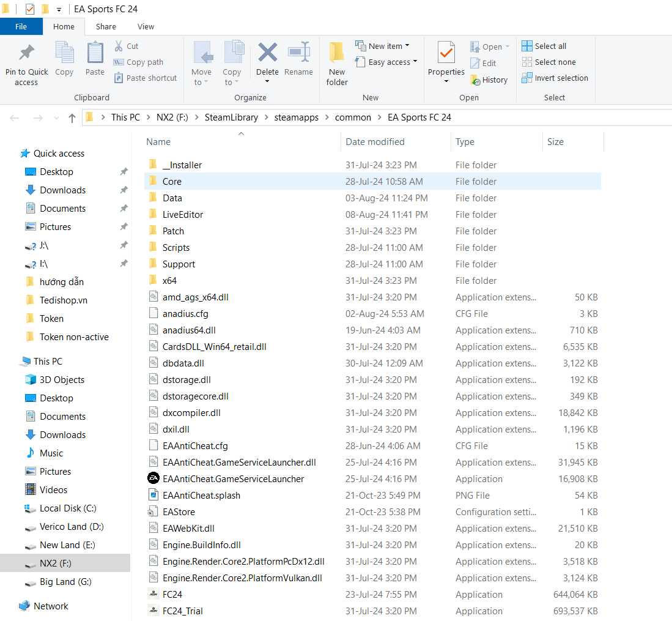Select dxcompiler.dll in the file list
Viewport: 672px width, 621px height.
(x=372, y=413)
